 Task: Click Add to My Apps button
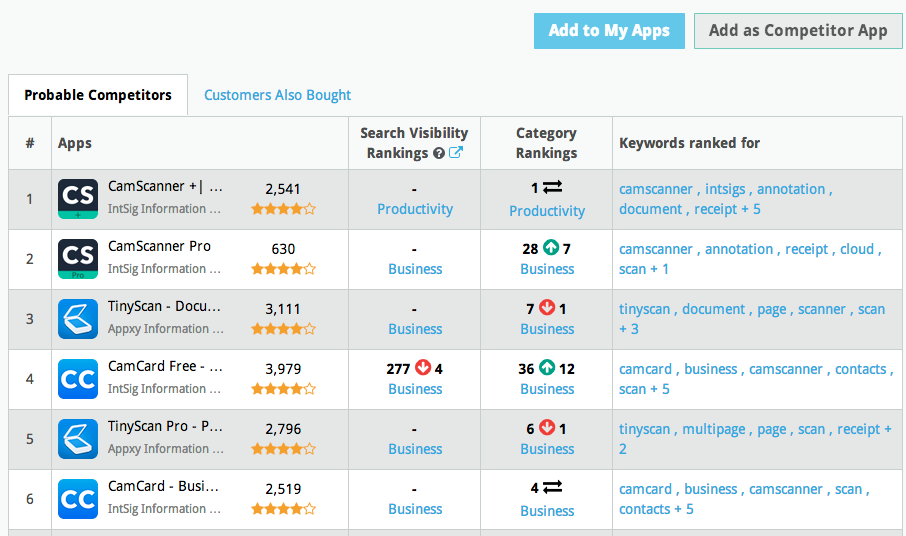609,31
